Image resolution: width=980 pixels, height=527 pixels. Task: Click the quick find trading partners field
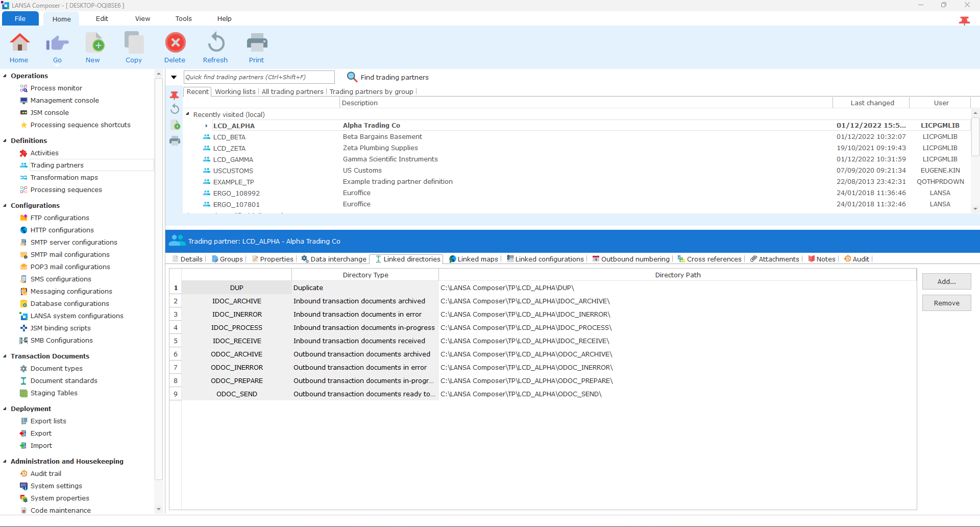pos(259,77)
